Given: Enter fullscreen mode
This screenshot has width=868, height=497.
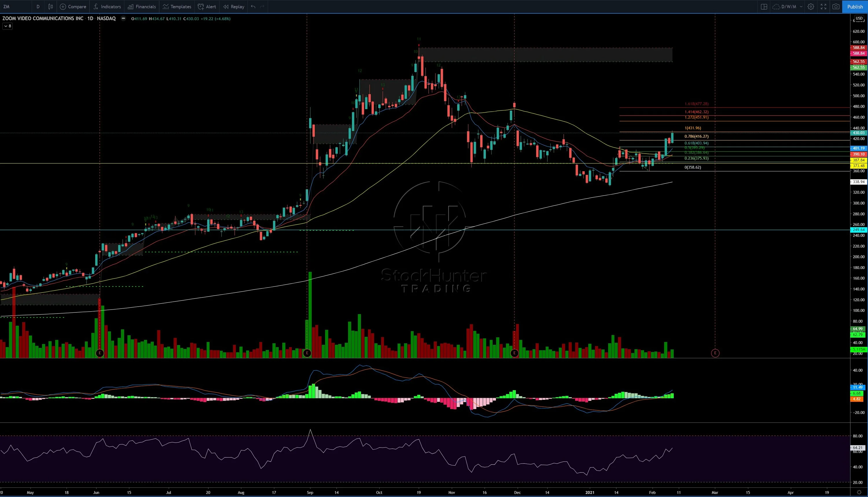Looking at the screenshot, I should tap(823, 6).
